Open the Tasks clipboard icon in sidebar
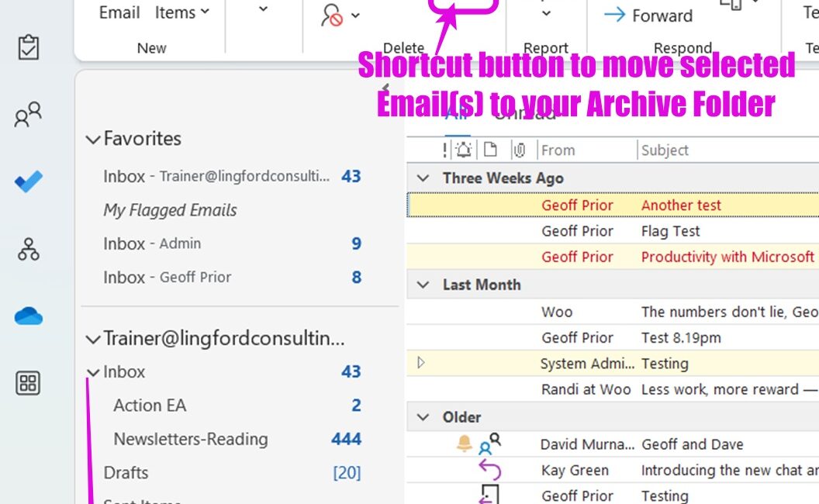The height and width of the screenshot is (504, 819). coord(29,47)
